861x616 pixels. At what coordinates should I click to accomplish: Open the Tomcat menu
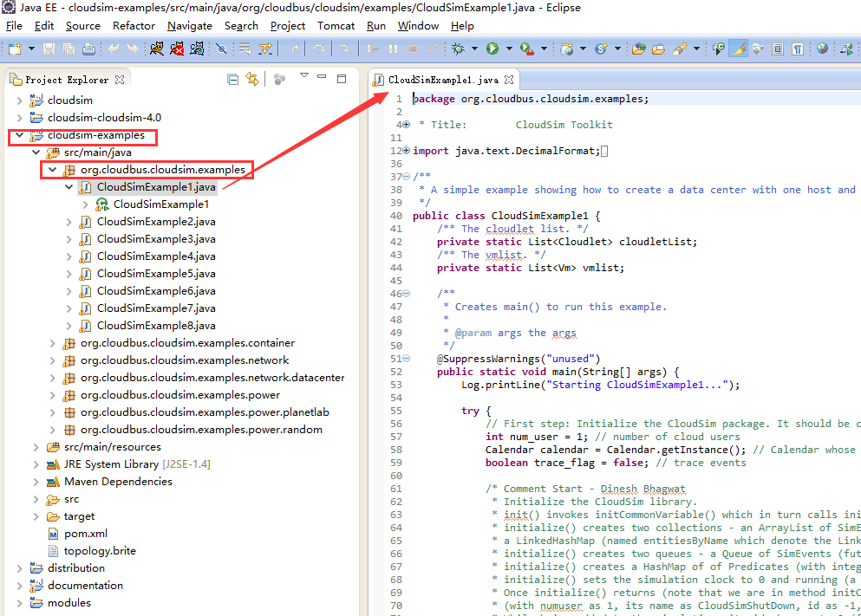tap(336, 26)
